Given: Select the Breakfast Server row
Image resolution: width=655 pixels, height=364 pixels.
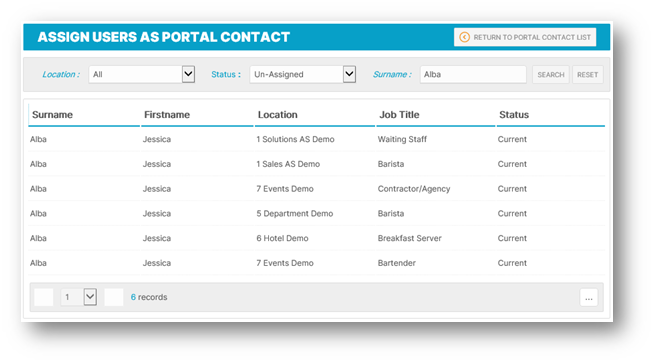Looking at the screenshot, I should tap(317, 238).
